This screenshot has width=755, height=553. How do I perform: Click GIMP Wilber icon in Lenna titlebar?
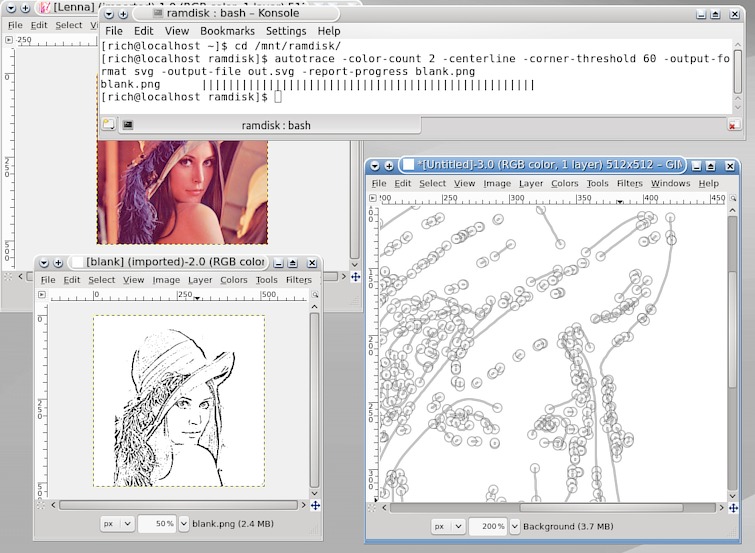[x=44, y=8]
